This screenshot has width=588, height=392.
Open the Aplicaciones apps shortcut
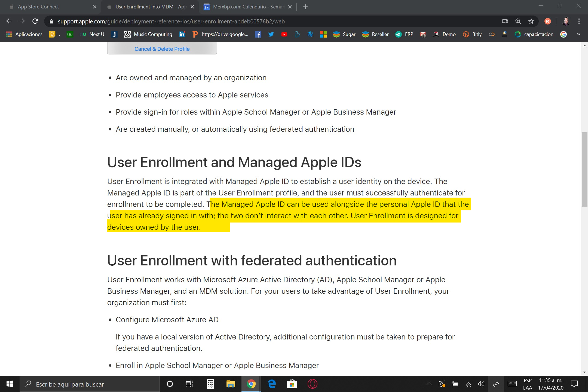pyautogui.click(x=24, y=34)
